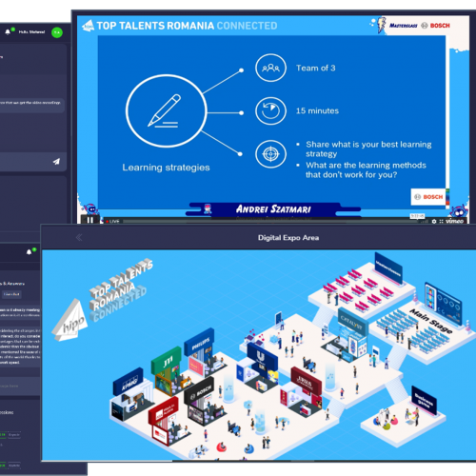Click 'What are the learning methods' bullet

pos(366,169)
